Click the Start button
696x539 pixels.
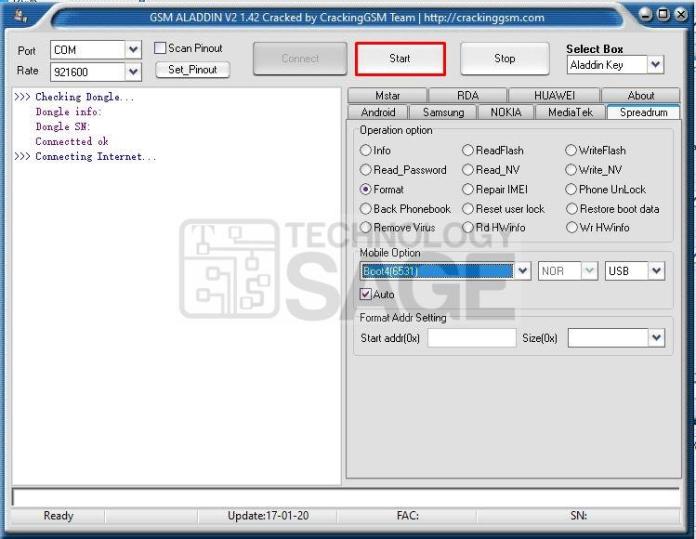400,59
